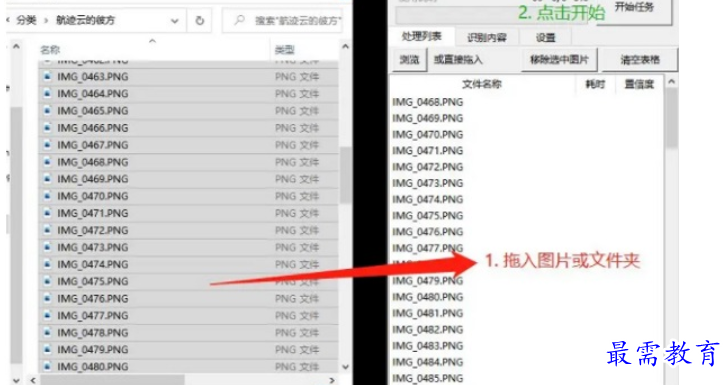Click the explorer file list scroll-up arrow

click(345, 46)
